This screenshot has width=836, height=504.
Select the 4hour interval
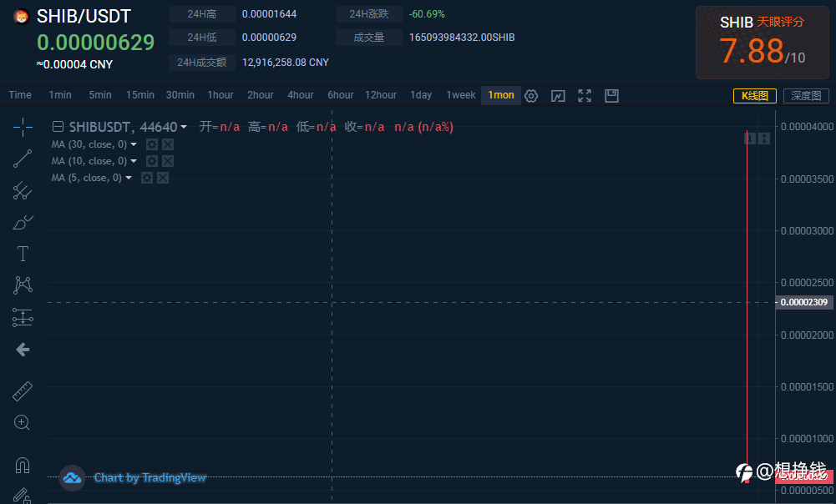tap(301, 95)
